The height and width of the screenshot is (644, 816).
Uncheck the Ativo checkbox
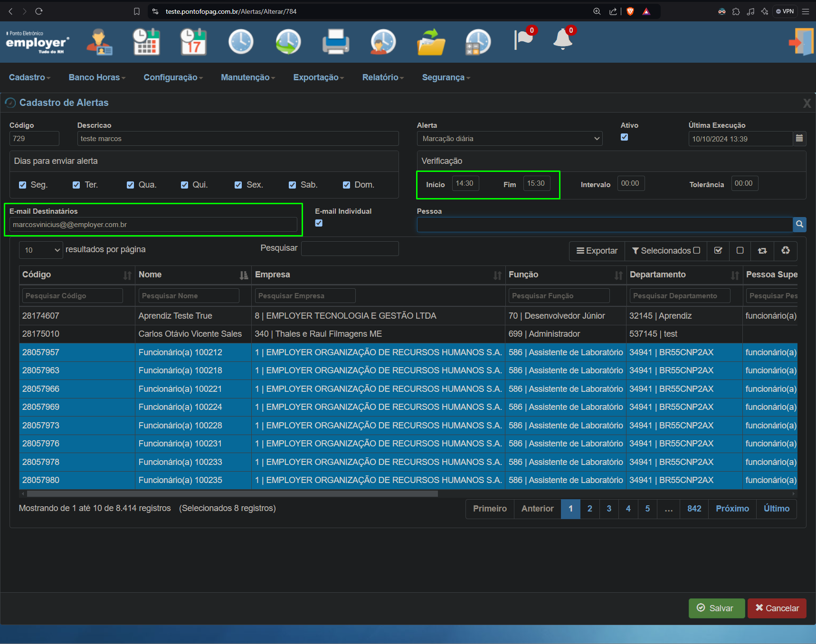tap(624, 137)
